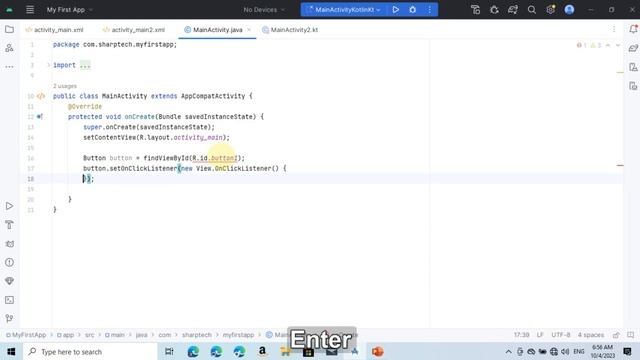This screenshot has width=640, height=360.
Task: Start debugging with the bug icon
Action: click(x=413, y=9)
